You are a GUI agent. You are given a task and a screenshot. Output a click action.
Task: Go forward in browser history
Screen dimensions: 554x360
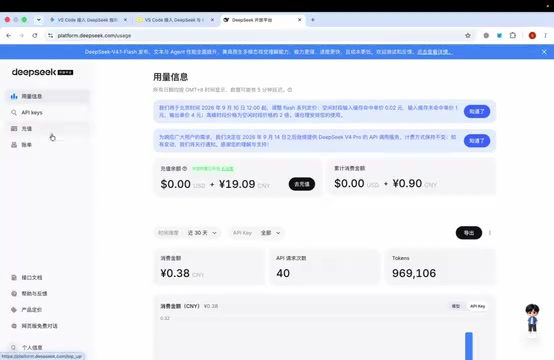coord(22,35)
